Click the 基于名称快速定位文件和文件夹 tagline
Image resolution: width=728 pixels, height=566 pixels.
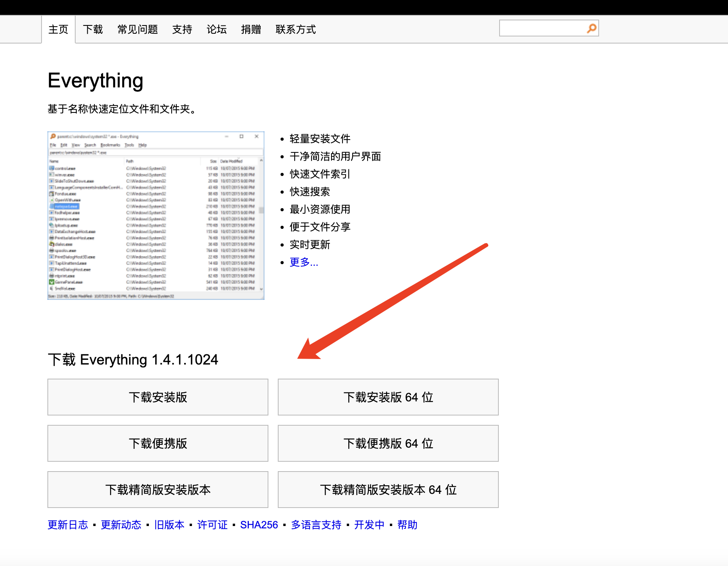pos(122,109)
